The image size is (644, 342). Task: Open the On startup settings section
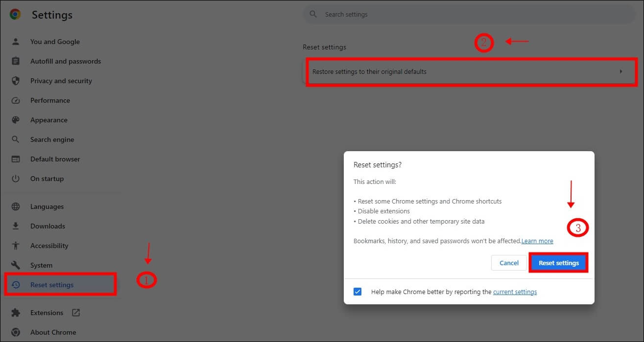pos(47,179)
